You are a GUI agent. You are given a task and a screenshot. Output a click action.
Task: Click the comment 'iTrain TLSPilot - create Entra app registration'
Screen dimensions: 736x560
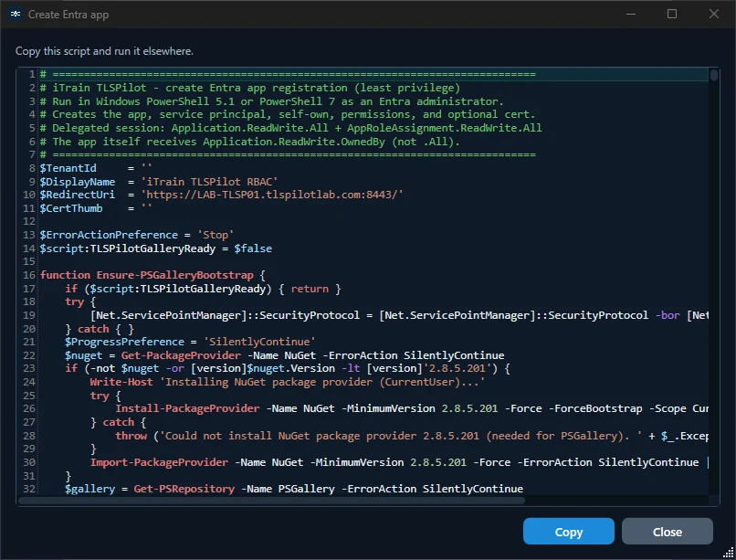coord(200,88)
